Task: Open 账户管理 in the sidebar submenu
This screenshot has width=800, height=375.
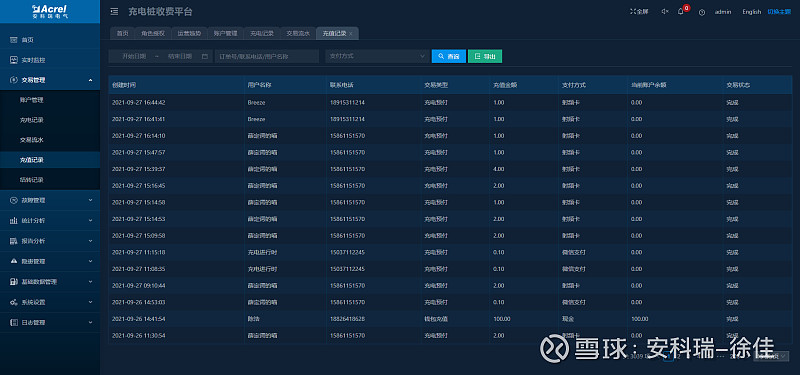Action: [32, 100]
